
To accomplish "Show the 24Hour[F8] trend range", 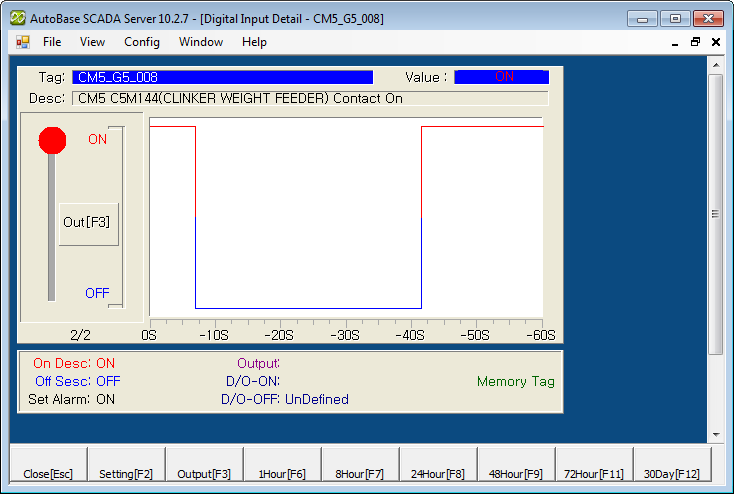I will click(438, 464).
